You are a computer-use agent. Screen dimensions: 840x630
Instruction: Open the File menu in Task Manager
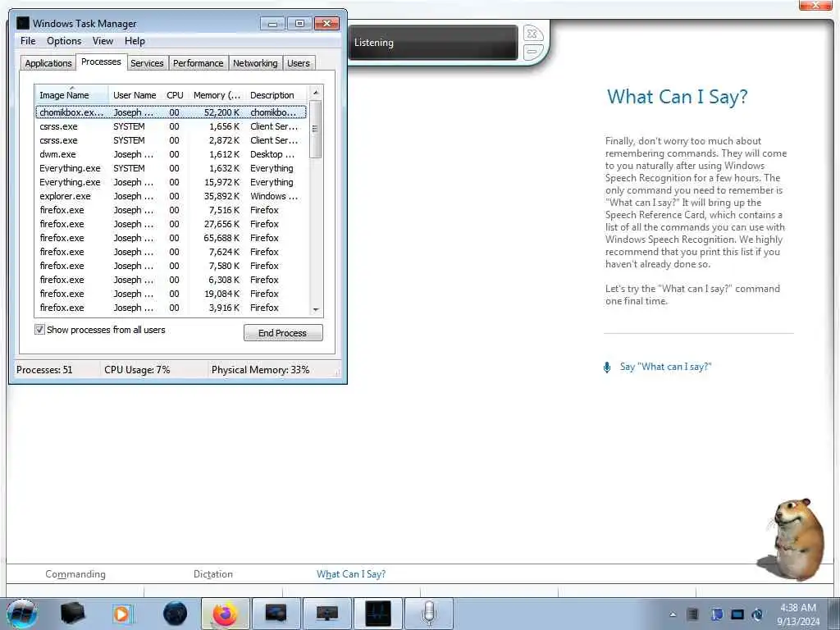click(28, 41)
